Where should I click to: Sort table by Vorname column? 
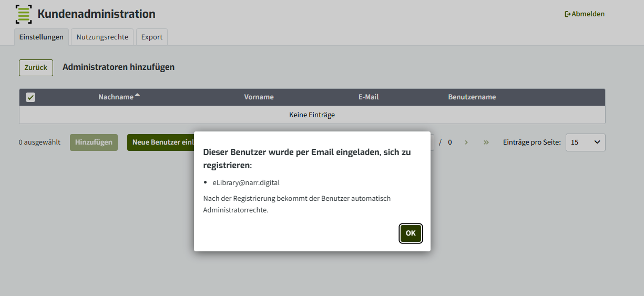pos(259,97)
